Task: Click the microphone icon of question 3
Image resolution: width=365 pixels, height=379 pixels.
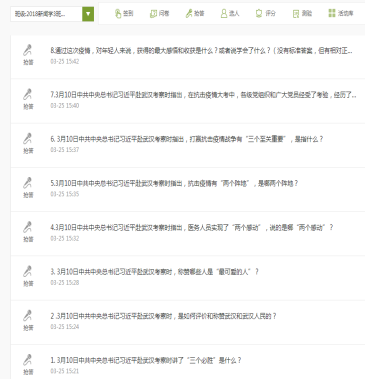Action: [x=28, y=272]
